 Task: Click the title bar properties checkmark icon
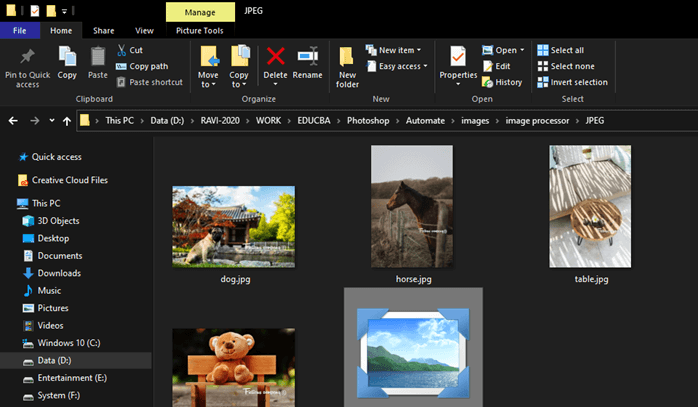click(35, 10)
